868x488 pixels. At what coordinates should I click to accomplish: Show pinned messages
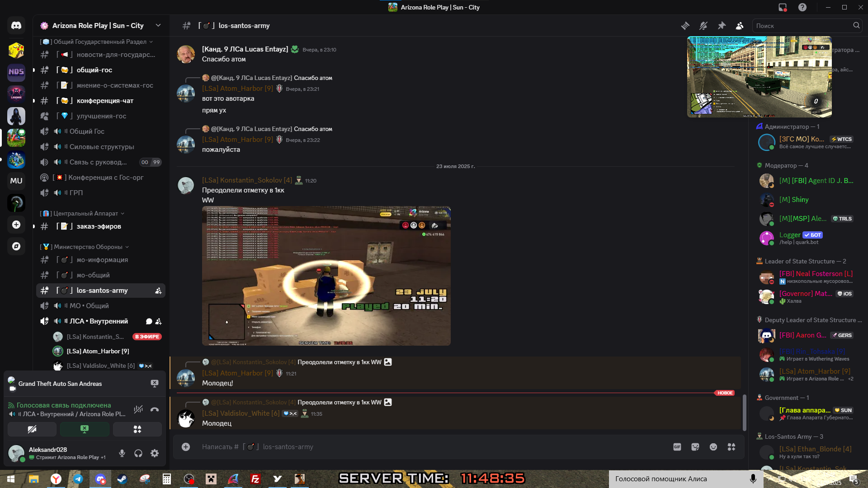[x=722, y=26]
